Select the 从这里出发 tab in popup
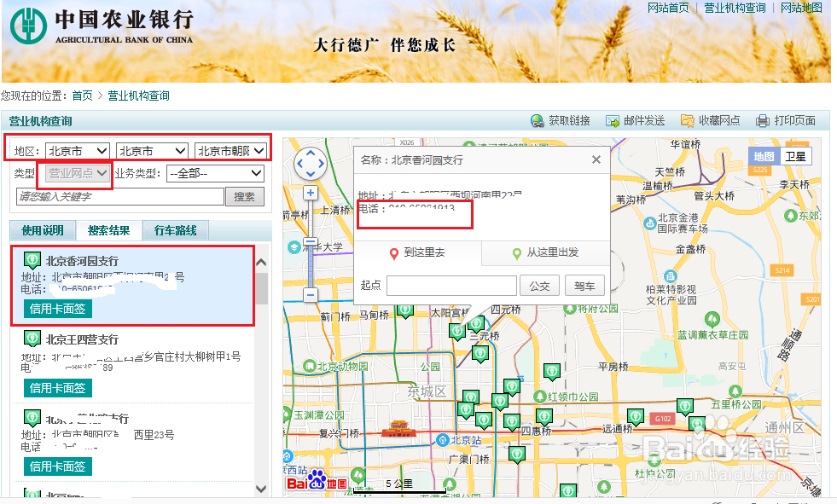 click(x=545, y=252)
